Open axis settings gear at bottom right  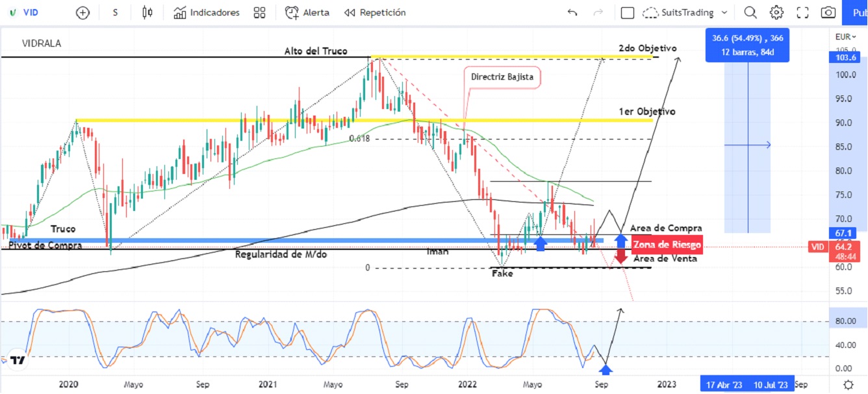tap(848, 384)
